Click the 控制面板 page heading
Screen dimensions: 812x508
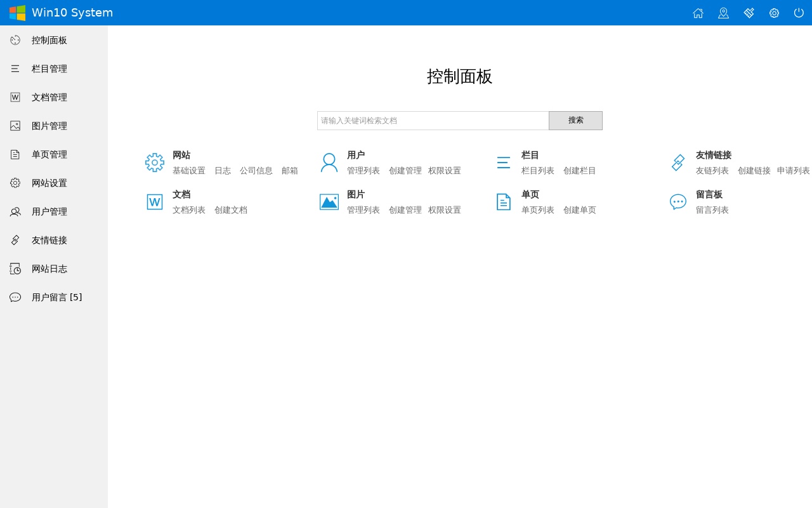coord(460,76)
